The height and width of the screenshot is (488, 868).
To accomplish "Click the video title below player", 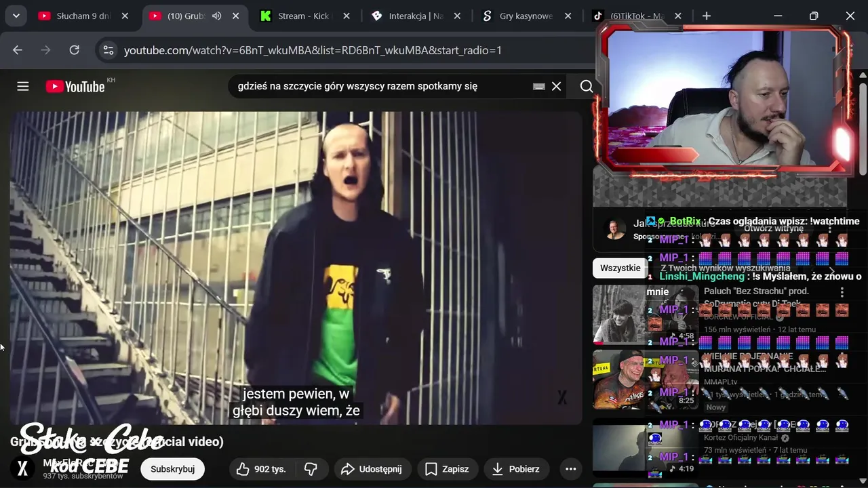I will (117, 442).
